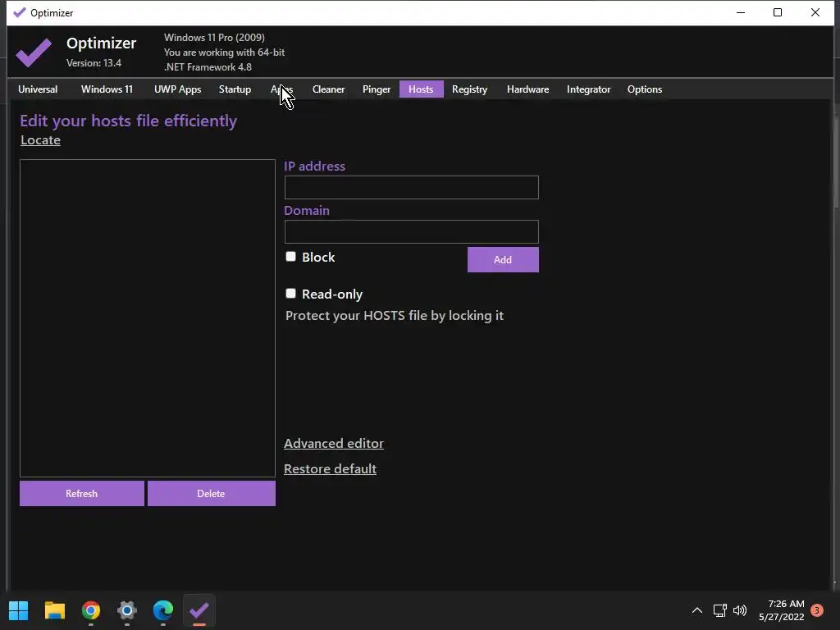Click the Optimizer title bar icon
Image resolution: width=840 pixels, height=630 pixels.
tap(20, 12)
